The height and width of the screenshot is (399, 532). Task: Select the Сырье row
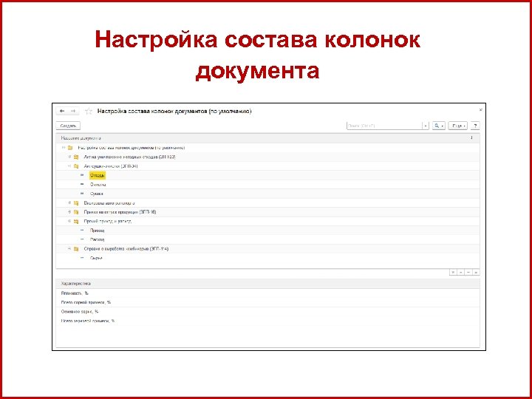[x=267, y=258]
